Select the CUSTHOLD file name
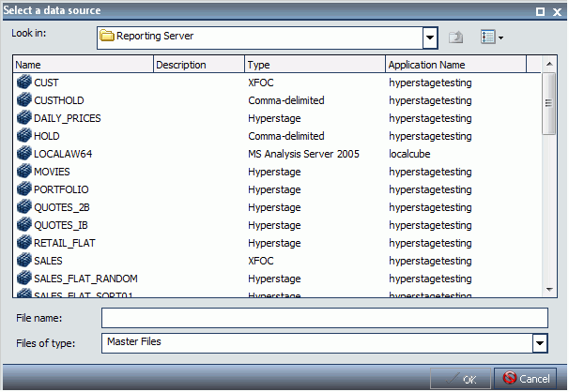 [59, 100]
